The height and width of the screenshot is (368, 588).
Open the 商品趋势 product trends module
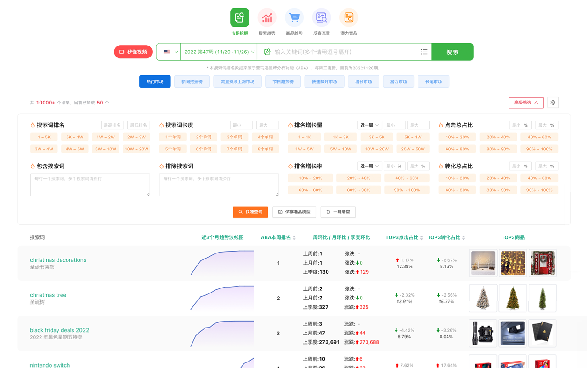pyautogui.click(x=294, y=21)
